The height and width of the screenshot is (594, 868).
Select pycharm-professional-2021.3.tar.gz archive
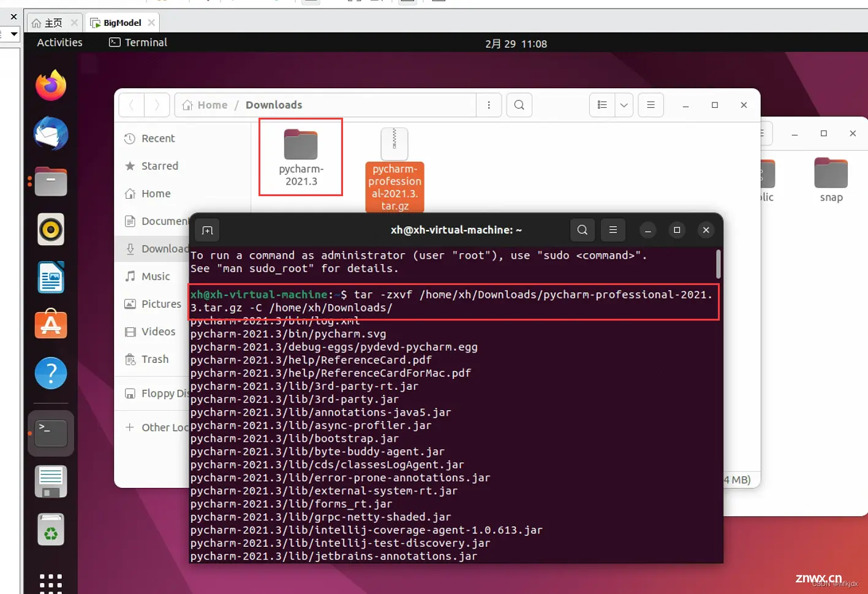pos(394,170)
